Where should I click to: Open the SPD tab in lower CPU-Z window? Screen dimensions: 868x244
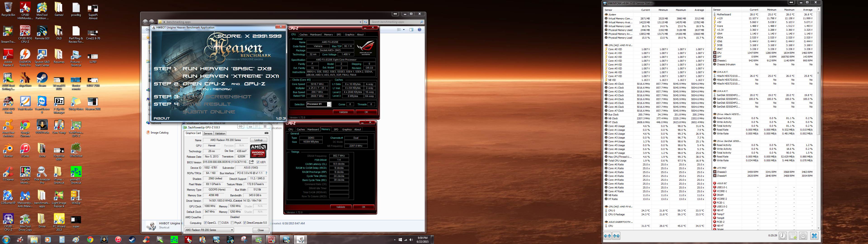(x=336, y=129)
